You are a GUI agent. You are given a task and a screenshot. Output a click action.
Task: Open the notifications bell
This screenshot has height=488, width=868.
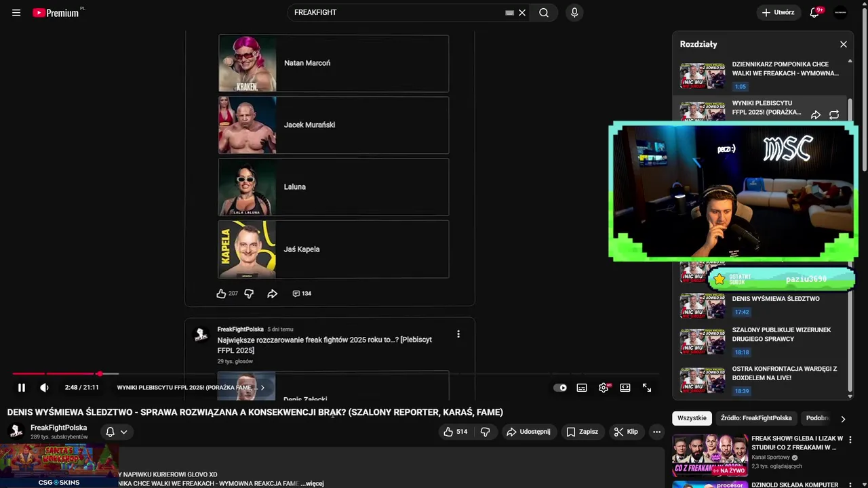pyautogui.click(x=814, y=12)
